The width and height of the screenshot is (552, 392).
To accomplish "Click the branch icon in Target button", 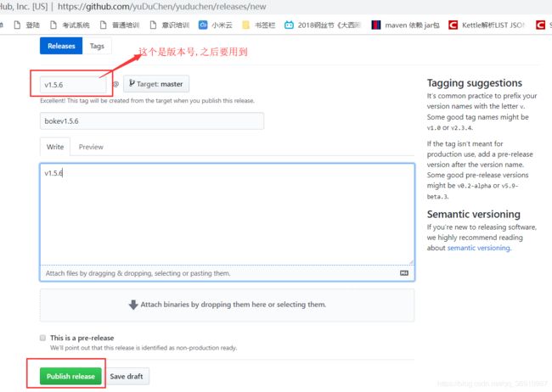I will click(x=132, y=83).
